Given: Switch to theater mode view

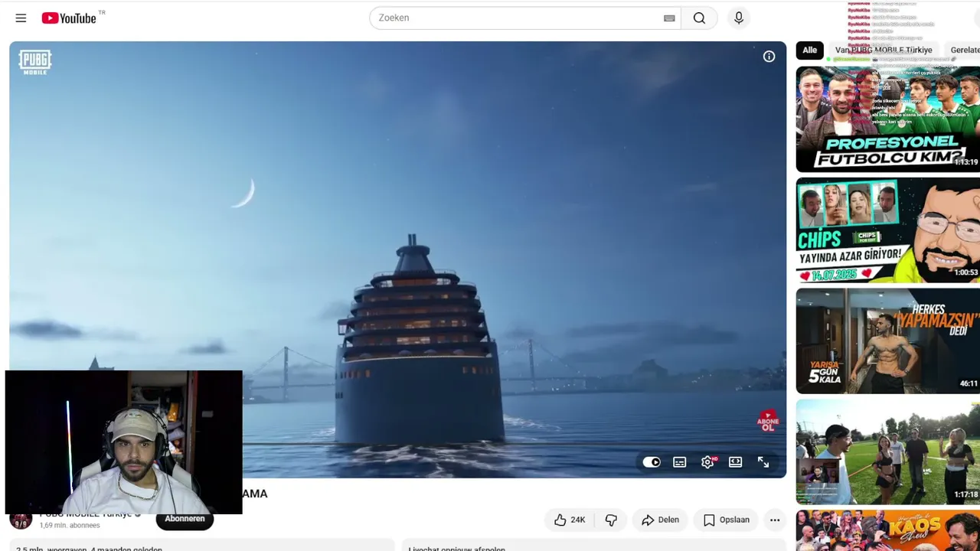Looking at the screenshot, I should [735, 462].
